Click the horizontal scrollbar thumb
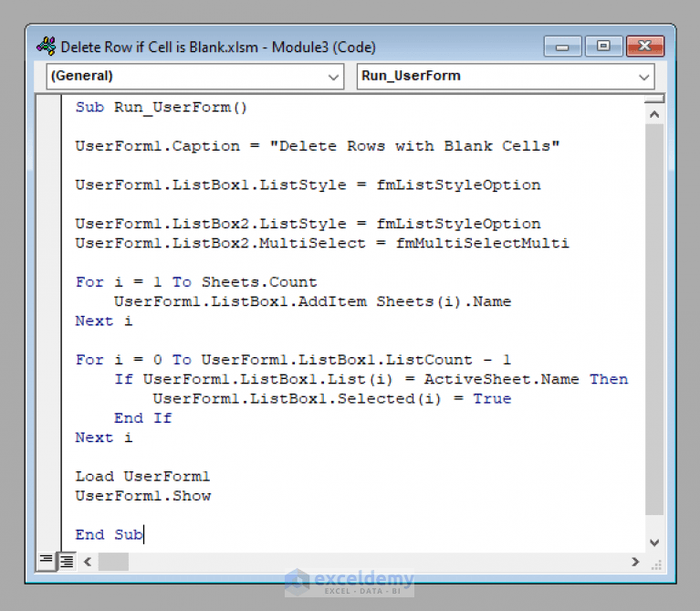 113,562
